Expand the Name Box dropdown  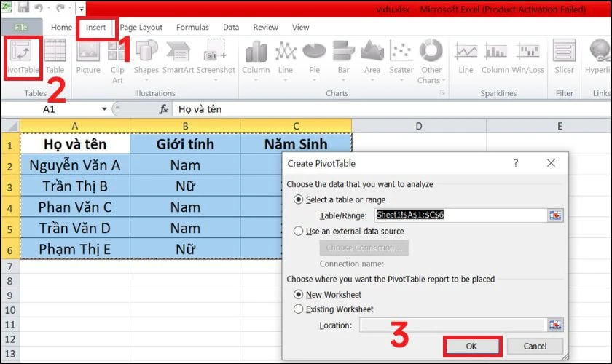[x=104, y=109]
